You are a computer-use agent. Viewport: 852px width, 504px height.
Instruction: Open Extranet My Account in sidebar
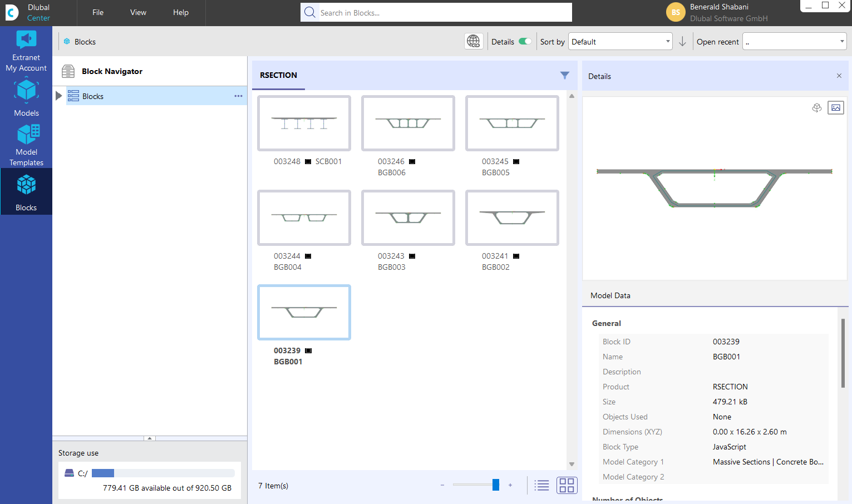pyautogui.click(x=26, y=51)
